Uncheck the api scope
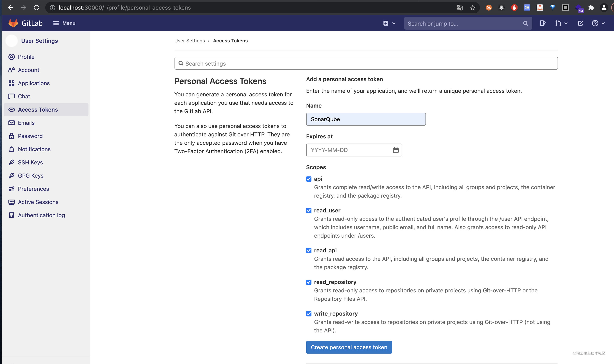This screenshot has height=364, width=614. coord(309,179)
